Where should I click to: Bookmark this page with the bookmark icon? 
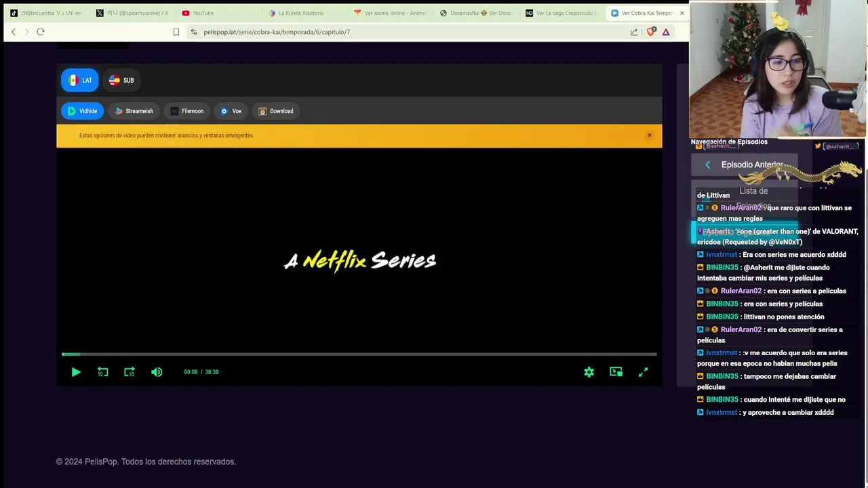point(176,32)
